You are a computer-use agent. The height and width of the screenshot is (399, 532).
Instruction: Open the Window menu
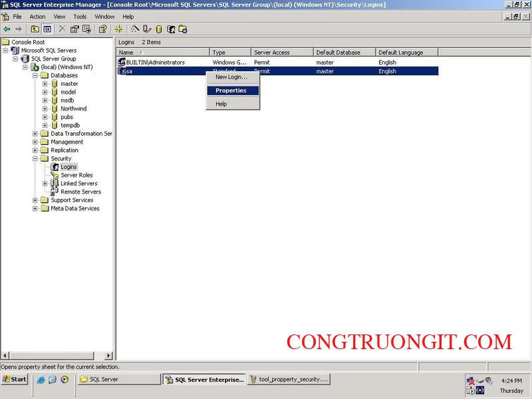(x=104, y=17)
